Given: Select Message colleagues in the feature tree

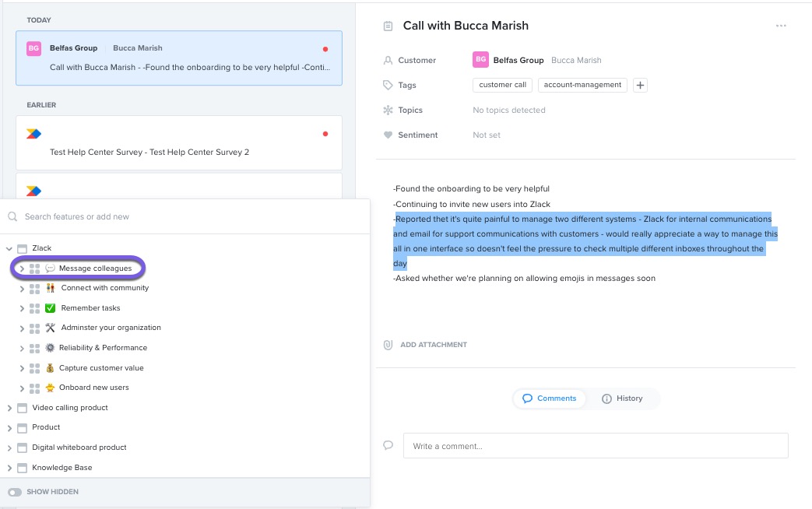Looking at the screenshot, I should click(95, 269).
